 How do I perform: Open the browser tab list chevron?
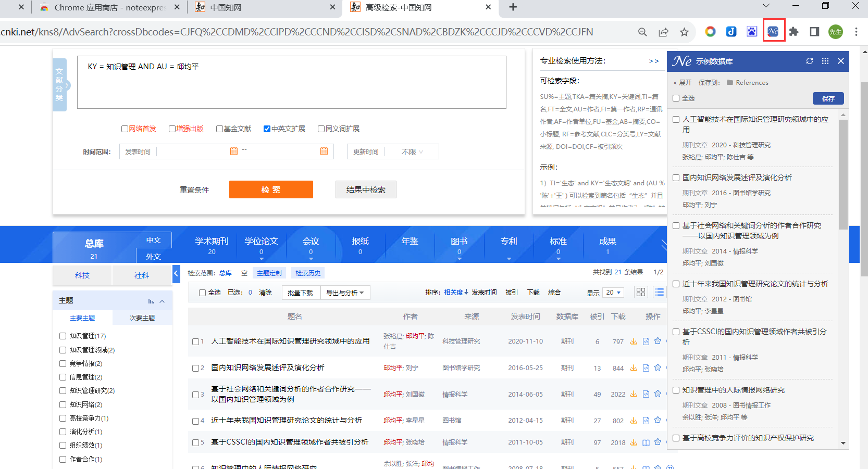click(x=766, y=6)
